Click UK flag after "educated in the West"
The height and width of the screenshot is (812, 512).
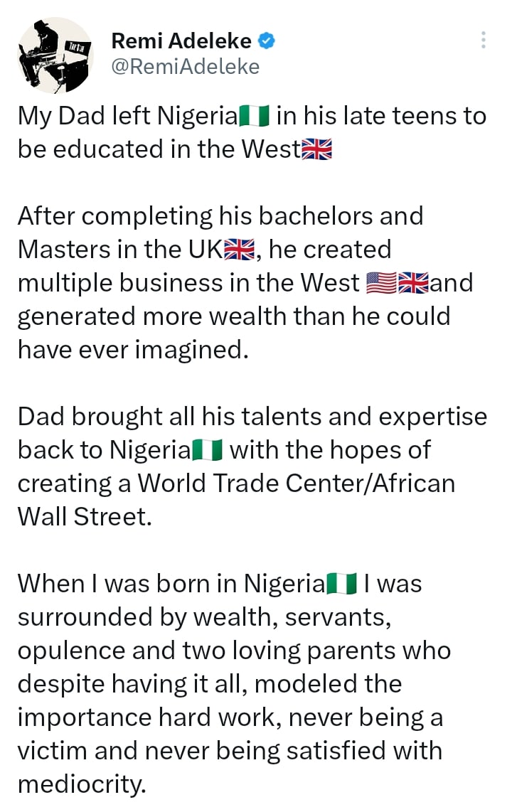coord(316,150)
